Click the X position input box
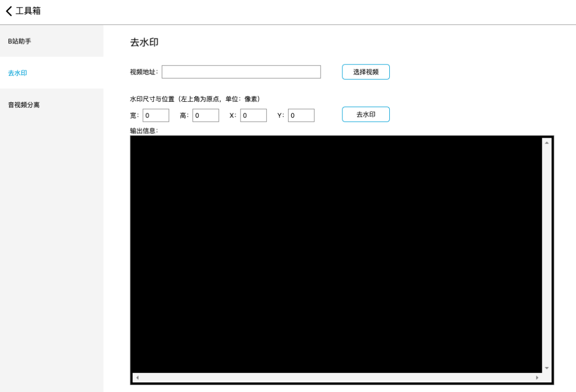The height and width of the screenshot is (392, 576). 253,115
